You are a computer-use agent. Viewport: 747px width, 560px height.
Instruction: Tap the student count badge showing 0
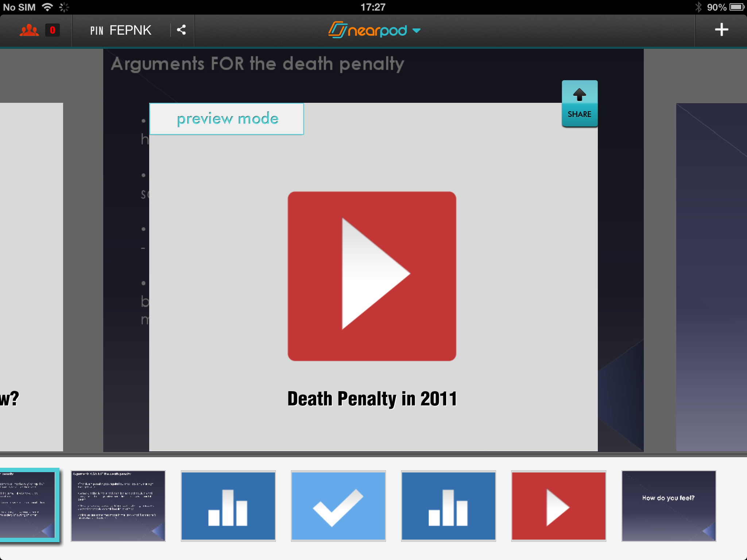coord(53,30)
